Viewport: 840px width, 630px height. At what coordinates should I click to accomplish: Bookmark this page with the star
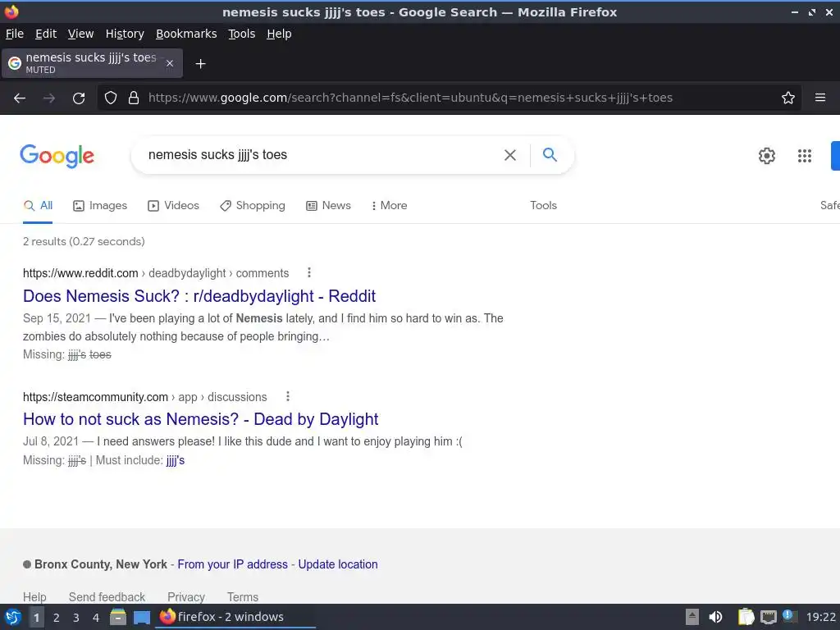click(788, 98)
